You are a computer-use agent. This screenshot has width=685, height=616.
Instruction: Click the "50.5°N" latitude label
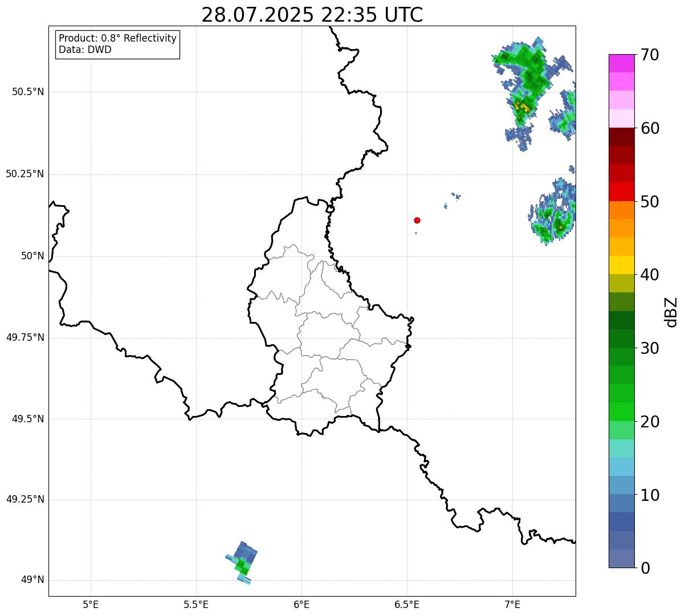[28, 92]
